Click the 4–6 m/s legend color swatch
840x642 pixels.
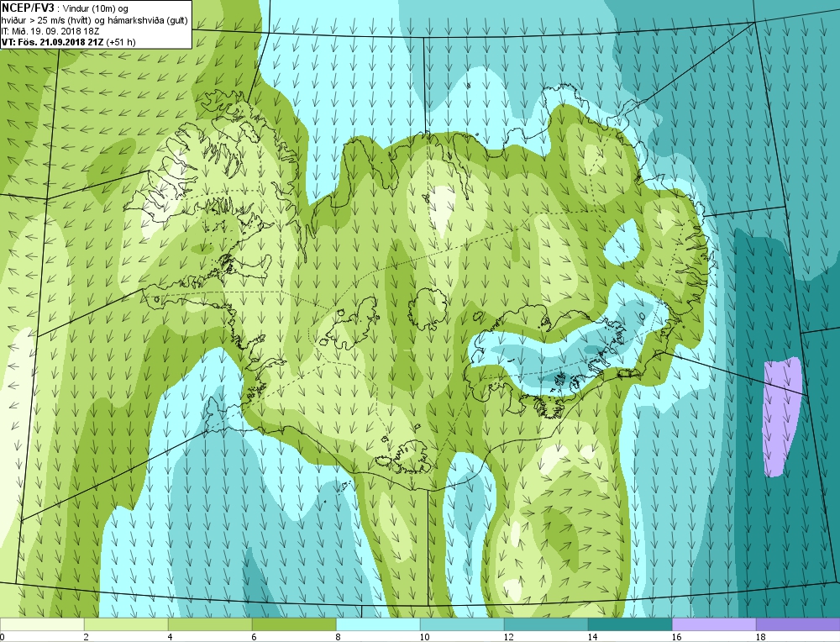[210, 624]
